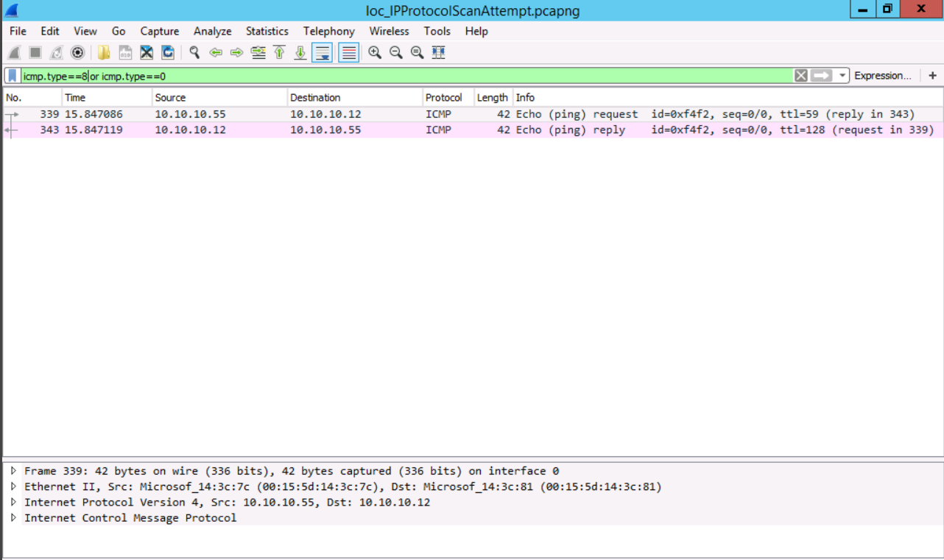Click the filter bookmark icon
944x560 pixels.
tap(13, 76)
